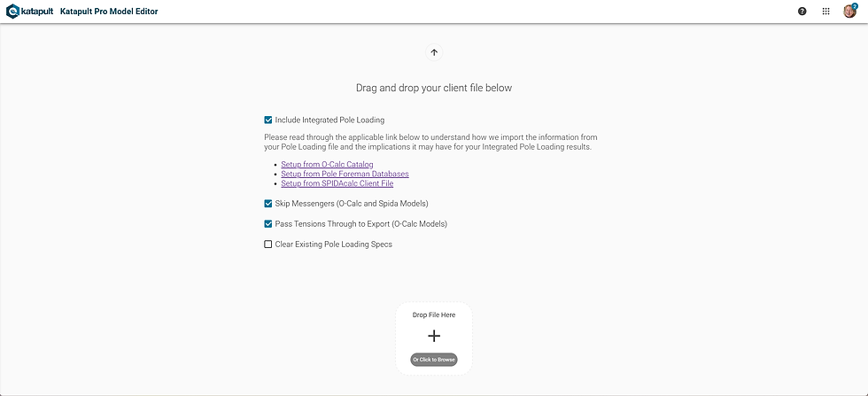Image resolution: width=868 pixels, height=396 pixels.
Task: Open the user profile avatar
Action: tap(849, 12)
